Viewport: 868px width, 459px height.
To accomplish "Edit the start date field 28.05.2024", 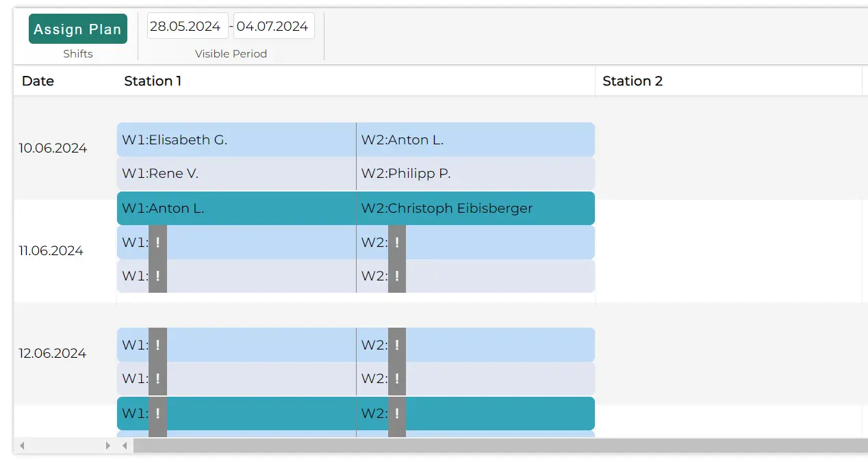I will coord(187,26).
